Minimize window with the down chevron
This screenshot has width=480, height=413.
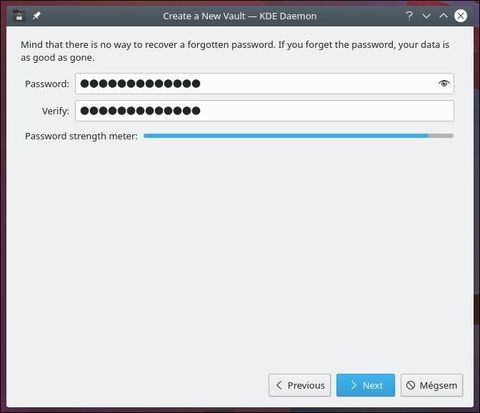[x=426, y=16]
